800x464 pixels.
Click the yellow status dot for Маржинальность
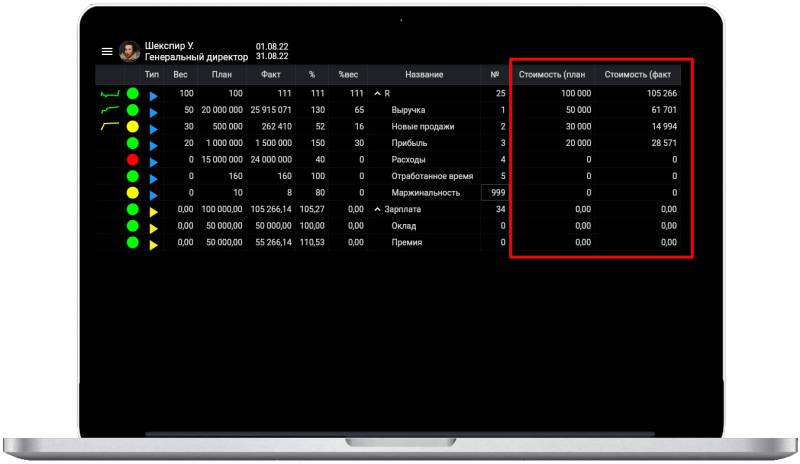click(x=133, y=192)
